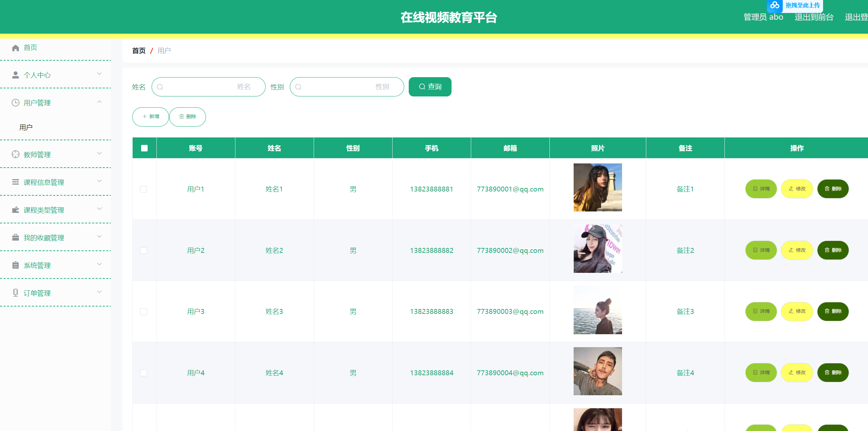Image resolution: width=868 pixels, height=431 pixels.
Task: Open the 首页 breadcrumb link
Action: 139,50
